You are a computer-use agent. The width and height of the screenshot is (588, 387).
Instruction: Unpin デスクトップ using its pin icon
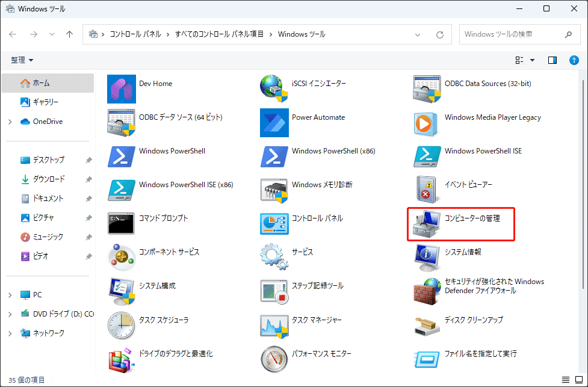click(x=88, y=160)
